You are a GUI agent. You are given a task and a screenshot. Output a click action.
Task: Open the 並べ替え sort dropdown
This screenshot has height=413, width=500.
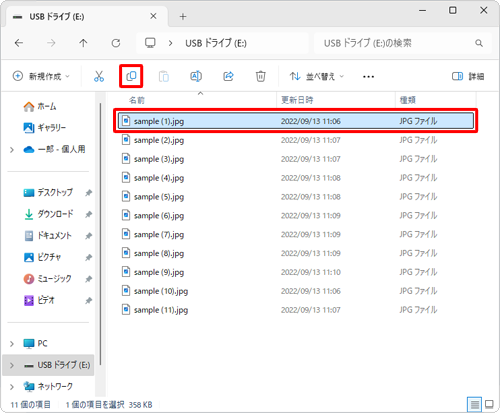[x=317, y=76]
